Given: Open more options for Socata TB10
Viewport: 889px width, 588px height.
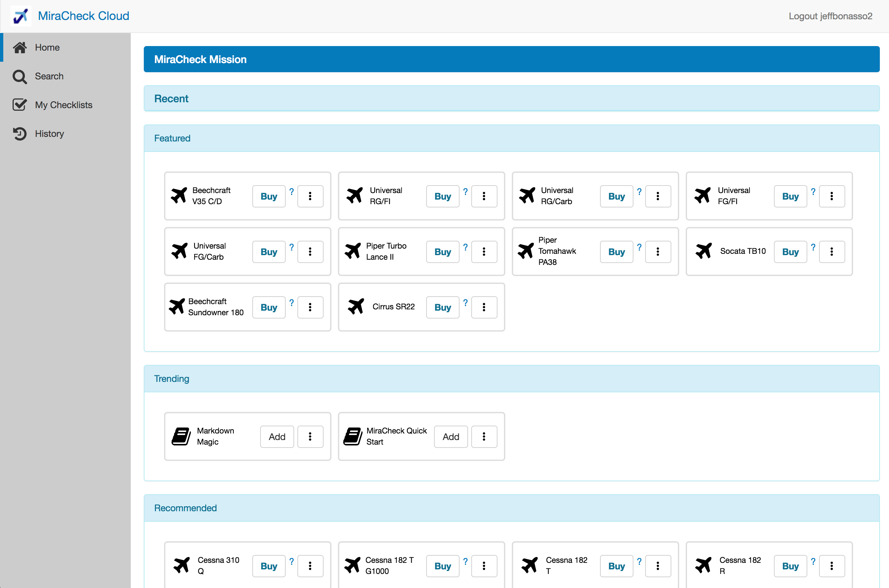Looking at the screenshot, I should point(832,252).
